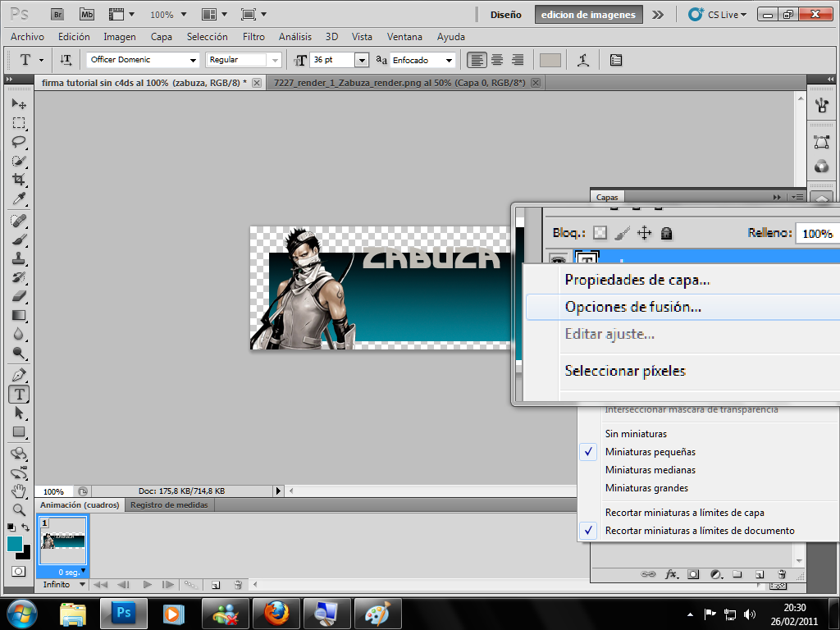The width and height of the screenshot is (840, 630).
Task: Select the Gradient tool
Action: pyautogui.click(x=19, y=315)
